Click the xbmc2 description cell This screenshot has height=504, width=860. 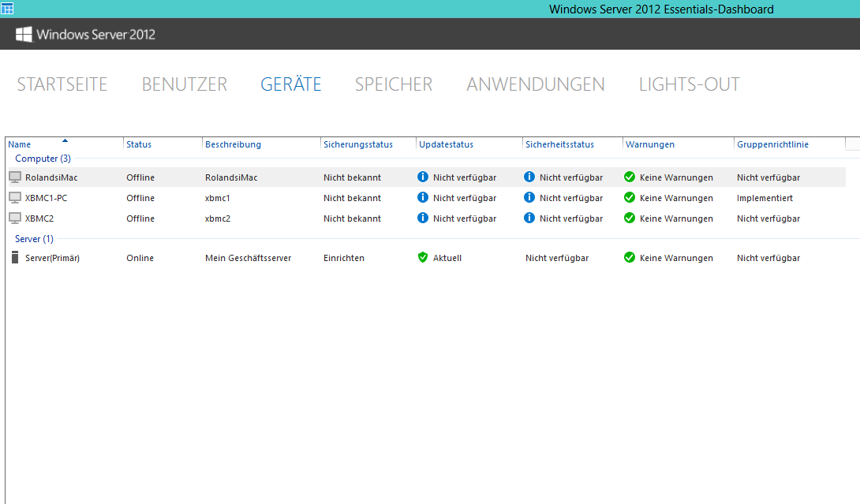click(x=218, y=218)
